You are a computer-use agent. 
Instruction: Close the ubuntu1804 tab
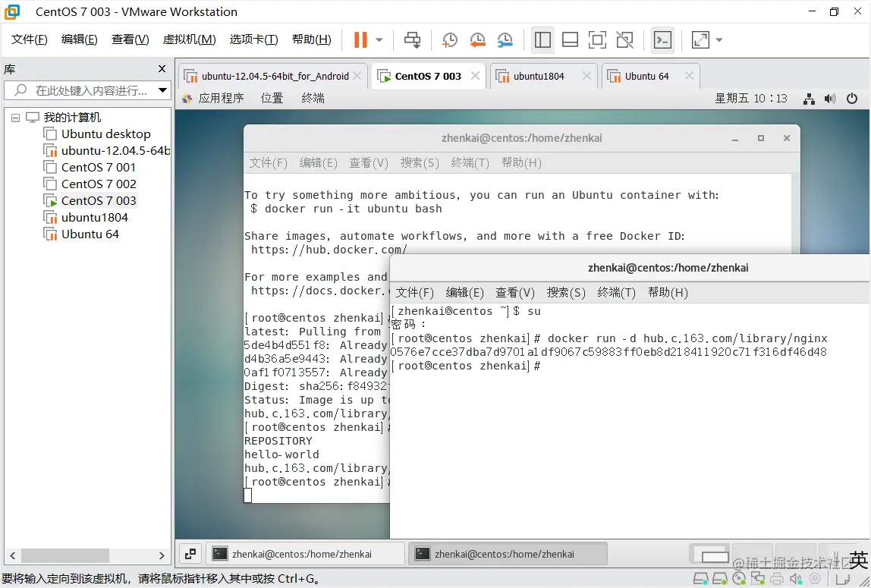point(586,76)
